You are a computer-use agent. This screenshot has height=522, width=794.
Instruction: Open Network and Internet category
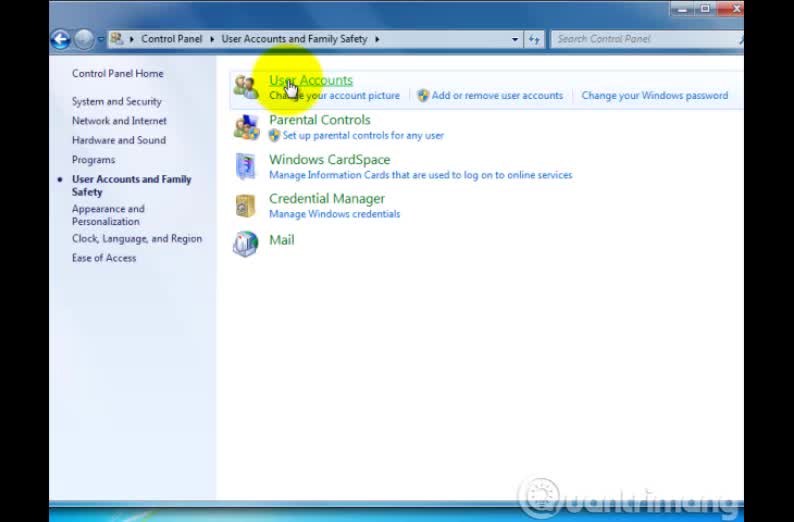coord(119,121)
